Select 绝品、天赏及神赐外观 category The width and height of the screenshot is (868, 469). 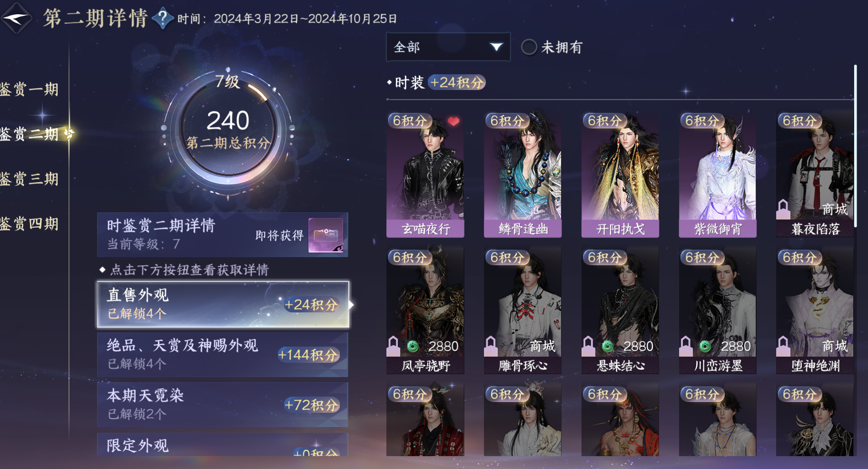(x=223, y=355)
